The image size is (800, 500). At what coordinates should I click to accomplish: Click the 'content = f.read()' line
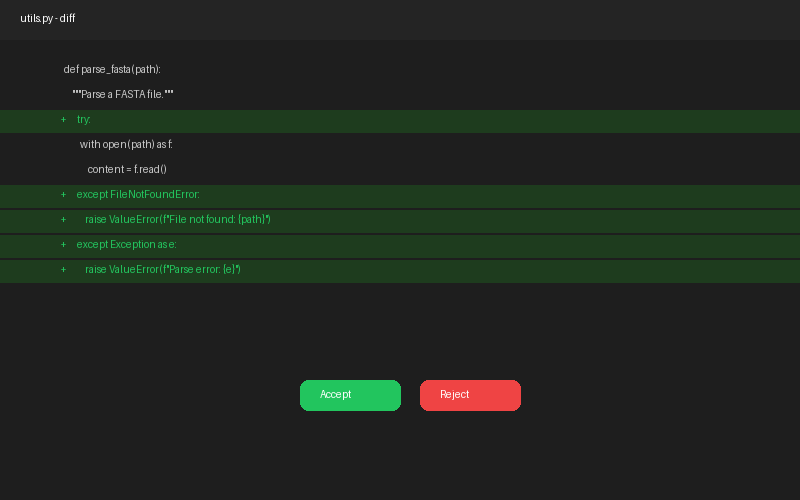click(127, 170)
